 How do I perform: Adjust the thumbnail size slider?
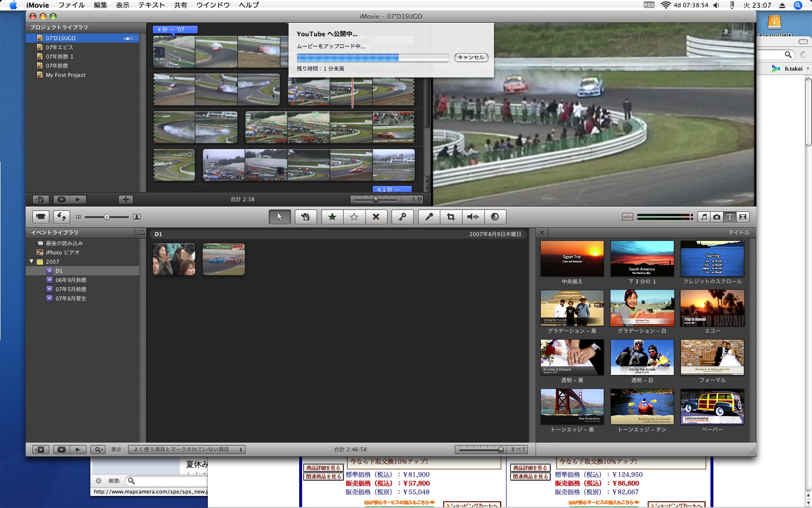pos(106,217)
